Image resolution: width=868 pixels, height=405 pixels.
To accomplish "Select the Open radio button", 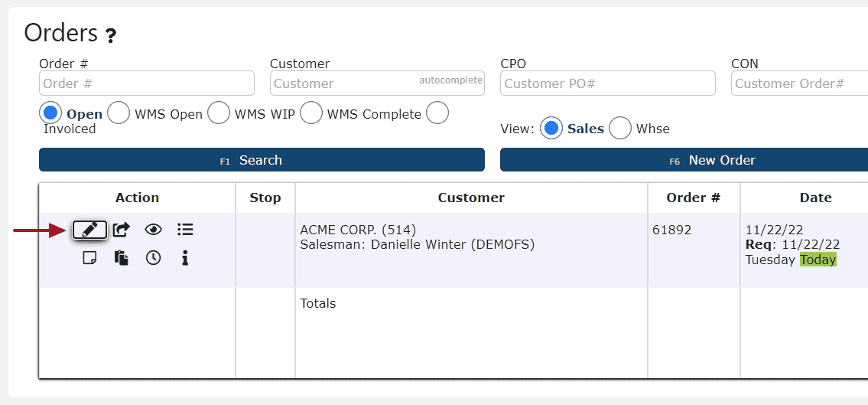I will tap(50, 113).
